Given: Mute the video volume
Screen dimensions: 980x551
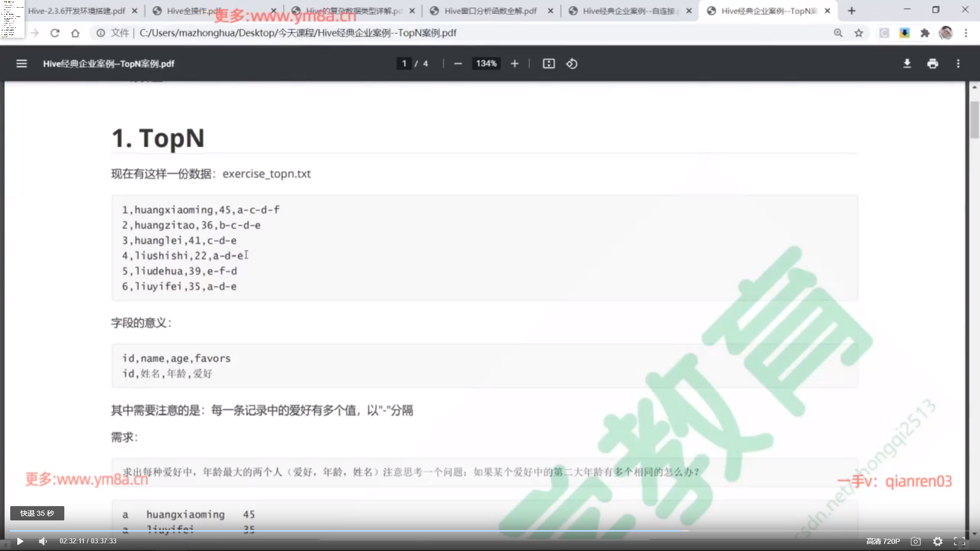Looking at the screenshot, I should click(43, 541).
